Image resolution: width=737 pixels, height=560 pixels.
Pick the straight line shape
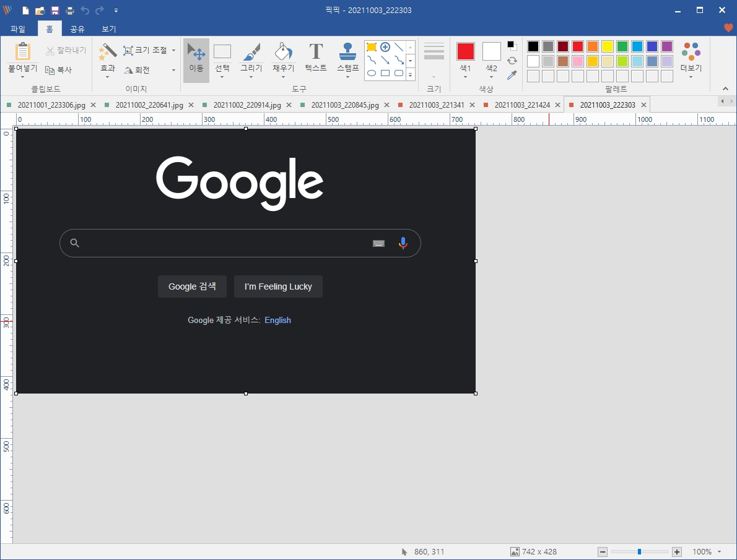pyautogui.click(x=399, y=47)
